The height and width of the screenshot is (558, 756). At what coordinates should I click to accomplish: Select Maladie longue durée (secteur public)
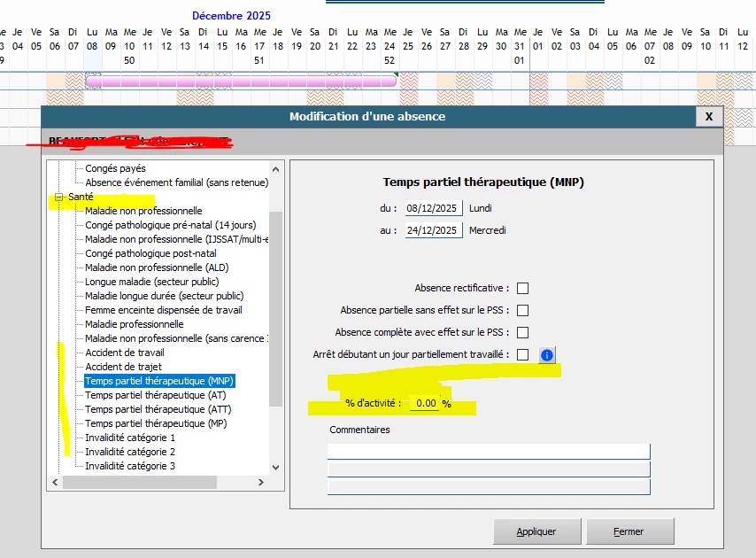tap(165, 296)
